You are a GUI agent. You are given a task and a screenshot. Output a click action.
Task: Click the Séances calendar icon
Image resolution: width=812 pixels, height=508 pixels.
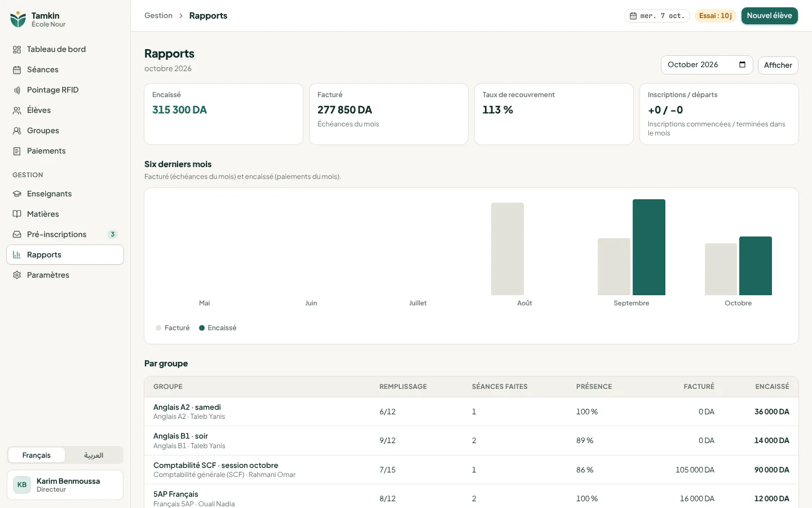point(17,70)
